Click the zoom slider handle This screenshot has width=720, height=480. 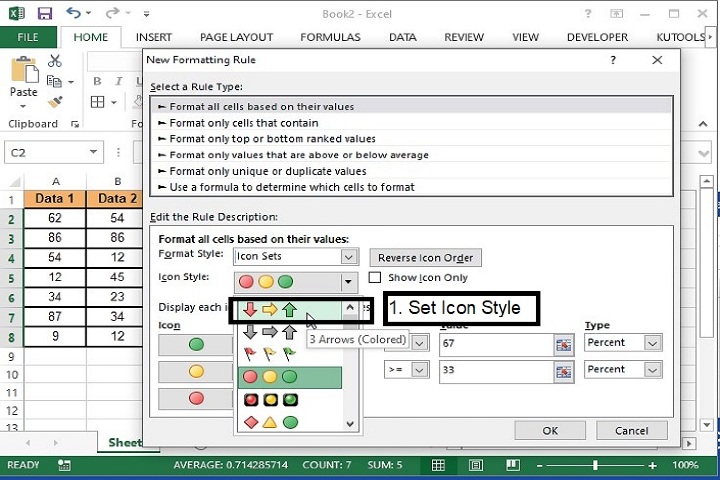pos(595,465)
